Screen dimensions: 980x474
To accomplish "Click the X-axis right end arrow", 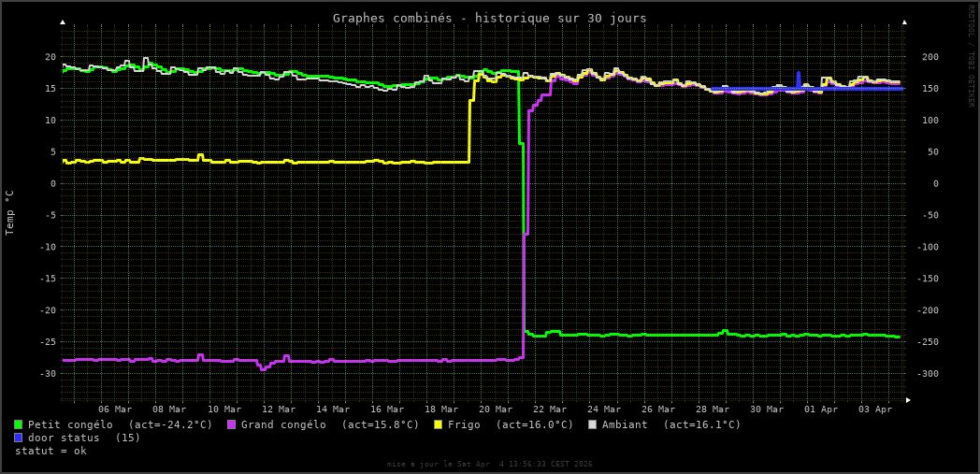I will (908, 400).
